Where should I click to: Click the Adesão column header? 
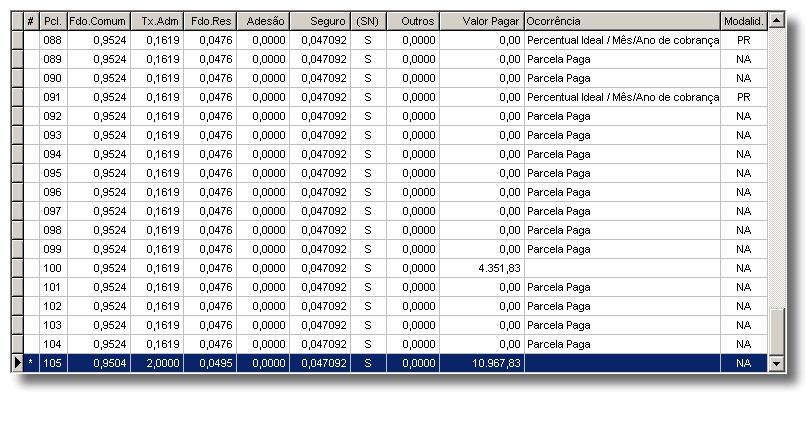263,21
